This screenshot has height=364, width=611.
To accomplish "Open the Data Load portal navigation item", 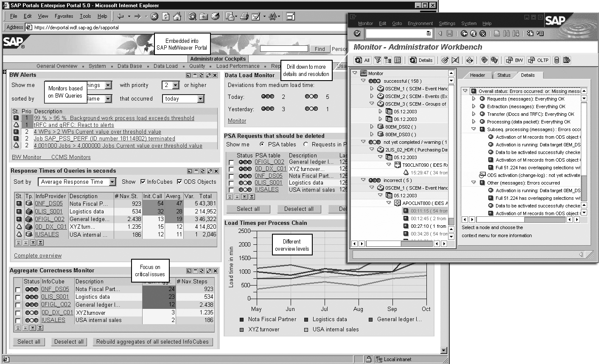I will click(x=165, y=66).
